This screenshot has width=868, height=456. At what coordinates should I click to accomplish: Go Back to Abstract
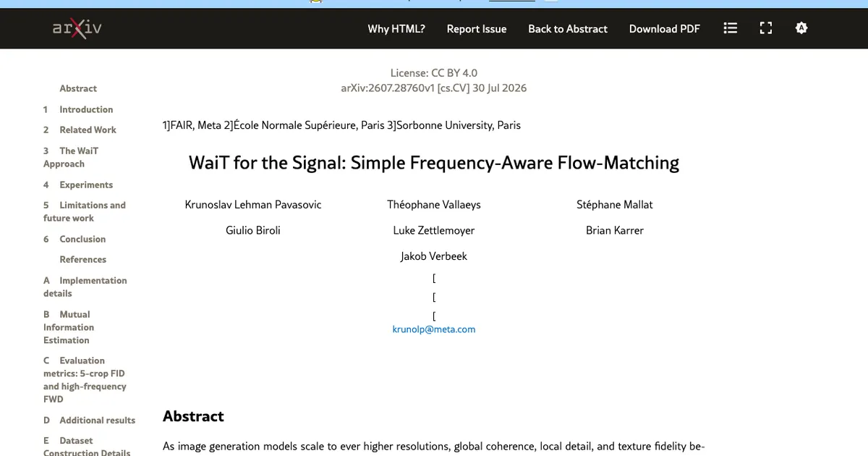point(568,29)
